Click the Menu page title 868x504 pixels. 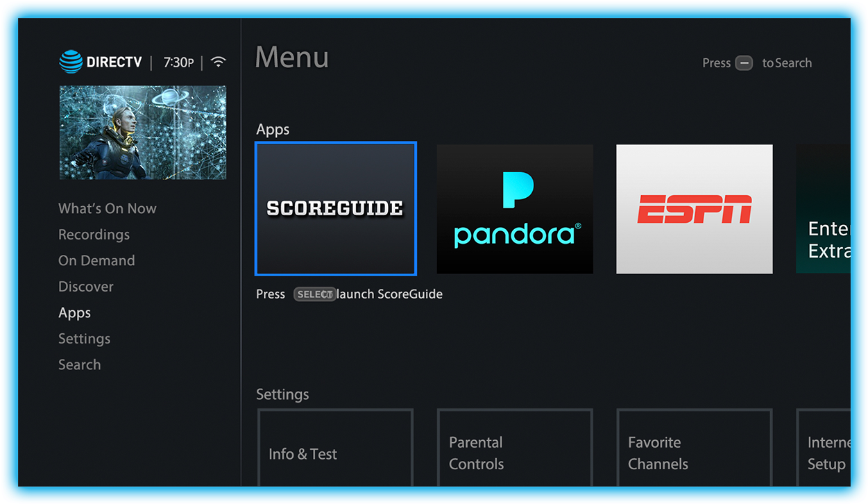pyautogui.click(x=292, y=58)
